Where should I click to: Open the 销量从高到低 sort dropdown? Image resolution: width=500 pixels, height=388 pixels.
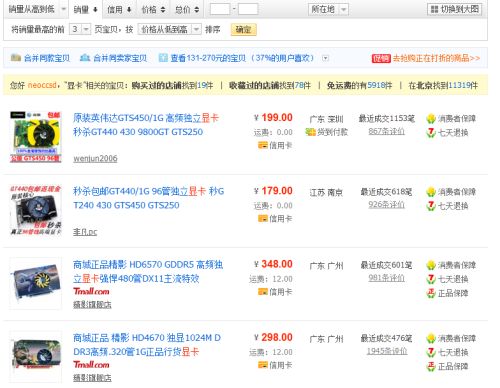tap(36, 9)
